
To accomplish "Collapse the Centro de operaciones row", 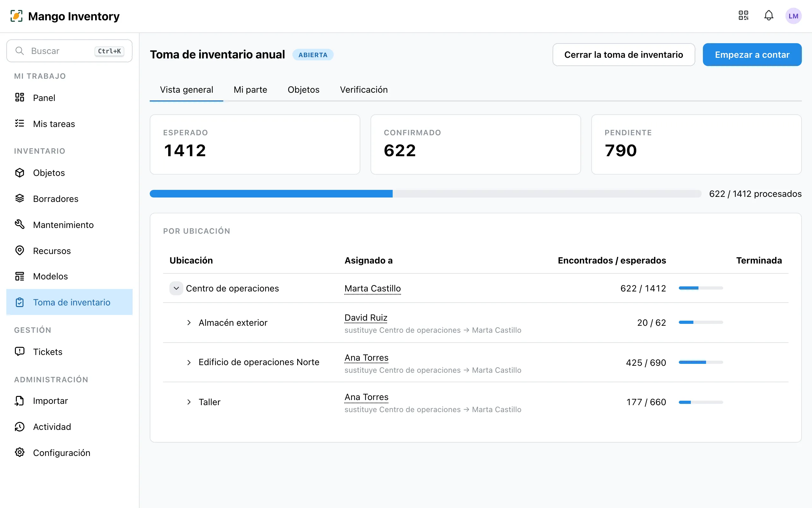I will [x=176, y=288].
